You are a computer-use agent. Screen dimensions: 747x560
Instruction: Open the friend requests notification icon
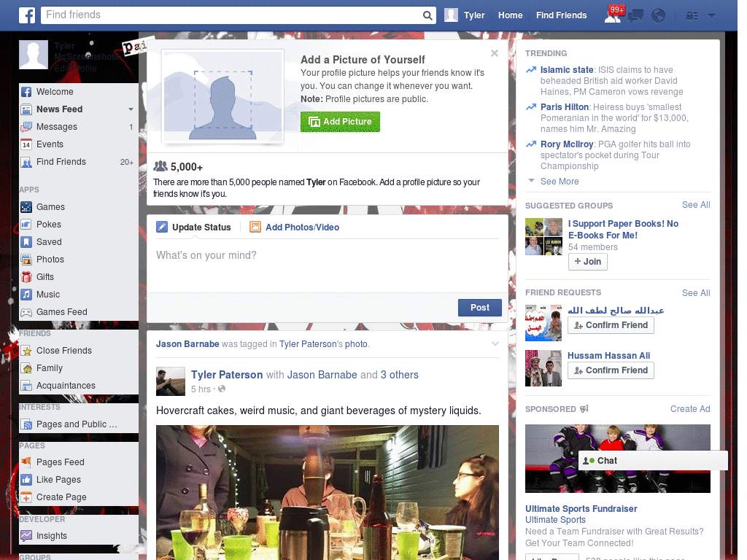click(x=613, y=15)
